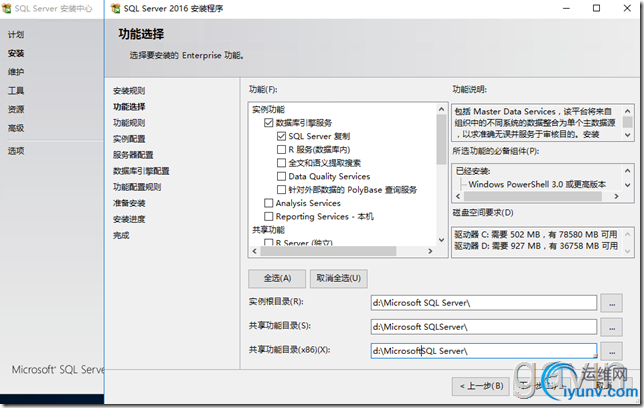Check Data Quality Services option
Screen dimensions: 644x408
(x=281, y=176)
